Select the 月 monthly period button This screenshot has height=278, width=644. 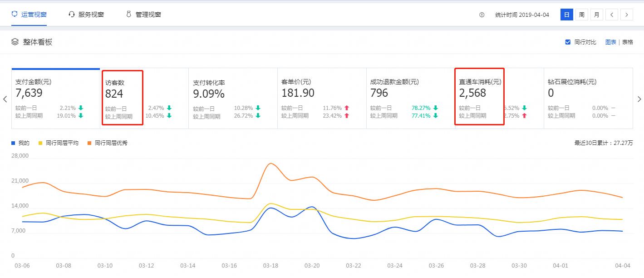pos(596,15)
